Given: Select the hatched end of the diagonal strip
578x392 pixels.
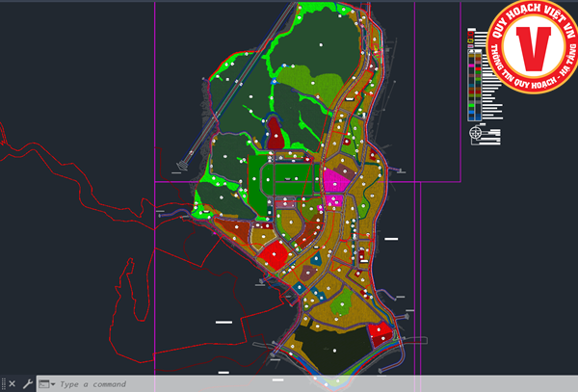Looking at the screenshot, I should pyautogui.click(x=181, y=166).
